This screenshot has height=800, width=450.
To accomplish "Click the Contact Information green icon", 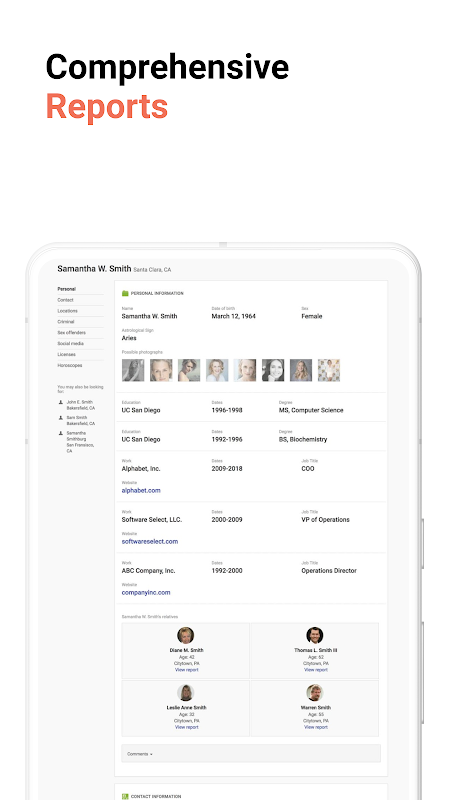I will tap(125, 796).
